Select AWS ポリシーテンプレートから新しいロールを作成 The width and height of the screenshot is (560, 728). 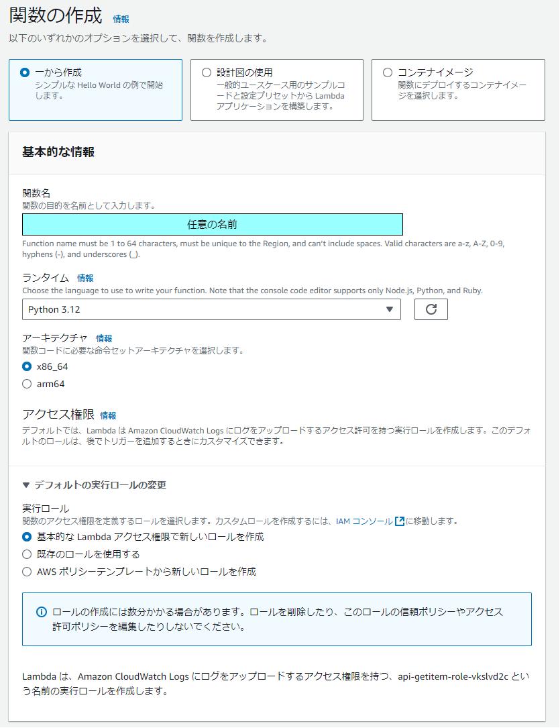click(x=27, y=572)
